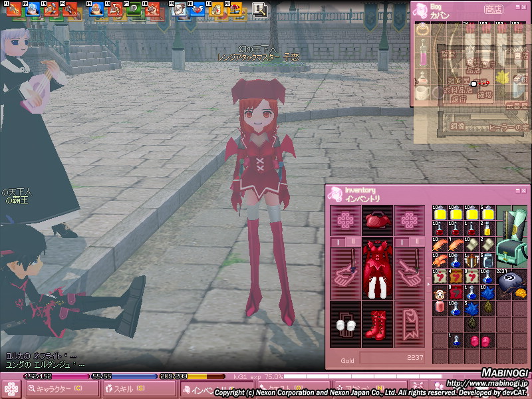The height and width of the screenshot is (399, 532).
Task: Select the right accessory equipment slot
Action: 409,221
